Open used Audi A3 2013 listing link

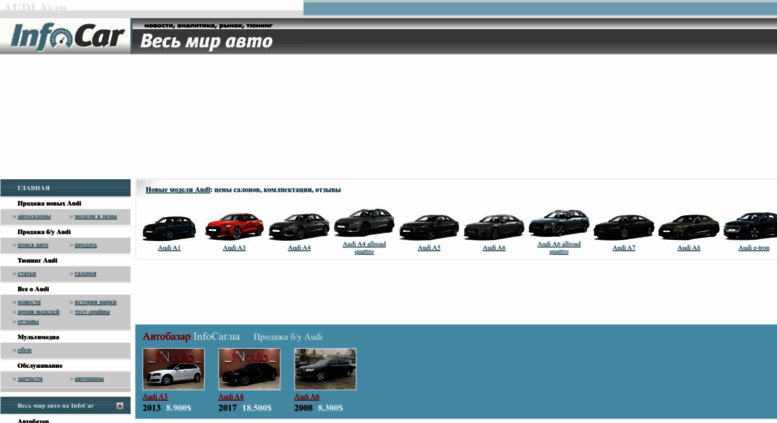coord(155,397)
